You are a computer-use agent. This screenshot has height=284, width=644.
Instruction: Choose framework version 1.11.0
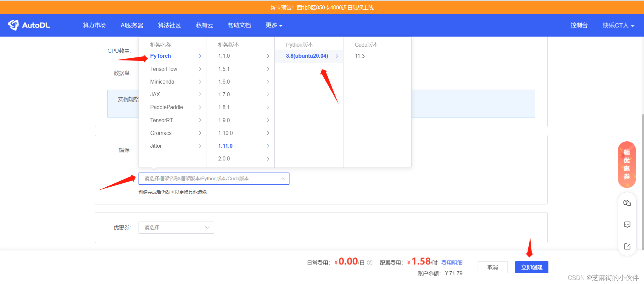pyautogui.click(x=241, y=146)
